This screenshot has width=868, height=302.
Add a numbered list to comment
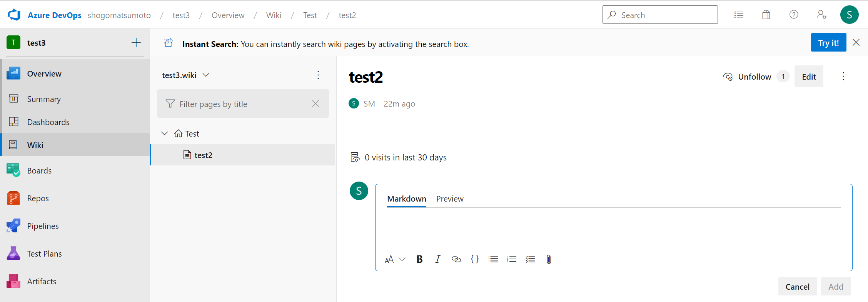[512, 259]
